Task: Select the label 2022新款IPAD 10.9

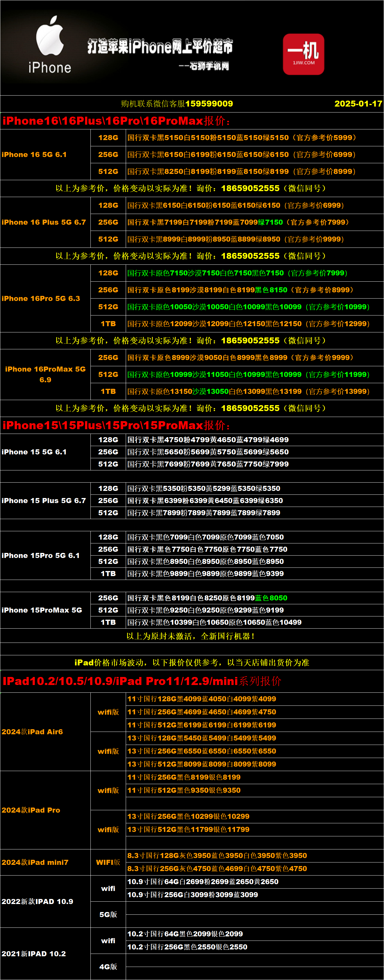Action: pos(37,902)
